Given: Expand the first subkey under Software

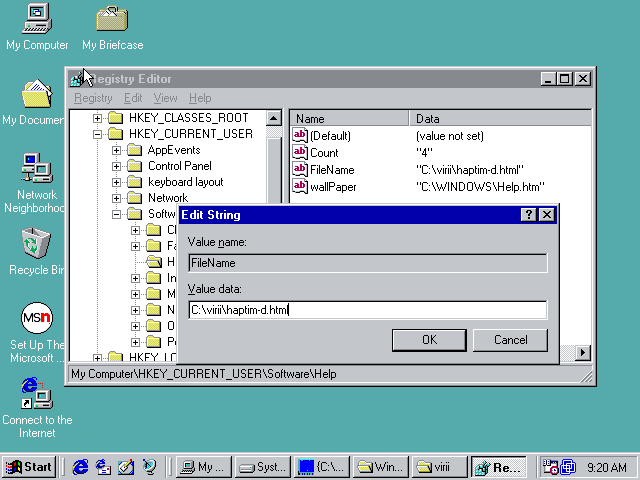Looking at the screenshot, I should coord(135,230).
